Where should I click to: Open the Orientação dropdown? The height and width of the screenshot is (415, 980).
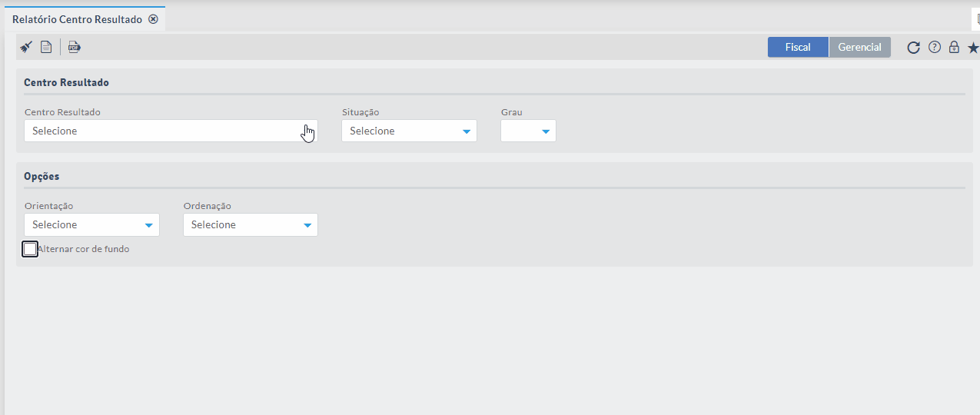[x=91, y=225]
